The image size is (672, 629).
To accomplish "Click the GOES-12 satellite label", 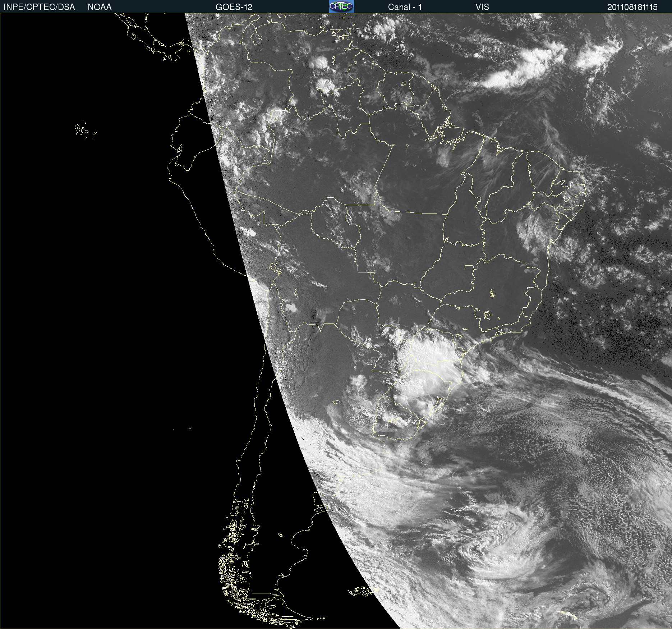I will coord(234,7).
